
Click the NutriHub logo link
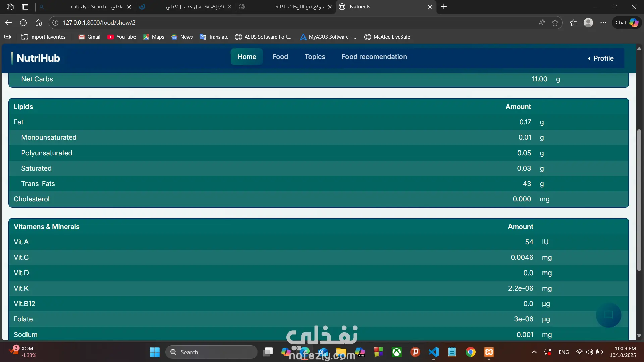click(38, 58)
